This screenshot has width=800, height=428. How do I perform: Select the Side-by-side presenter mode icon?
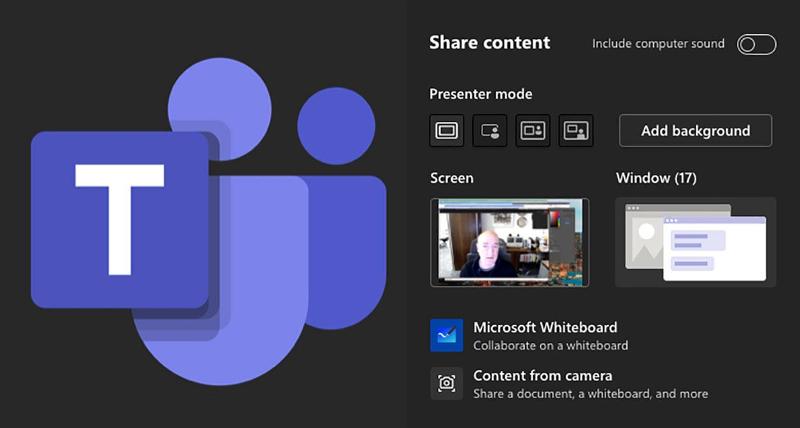533,131
